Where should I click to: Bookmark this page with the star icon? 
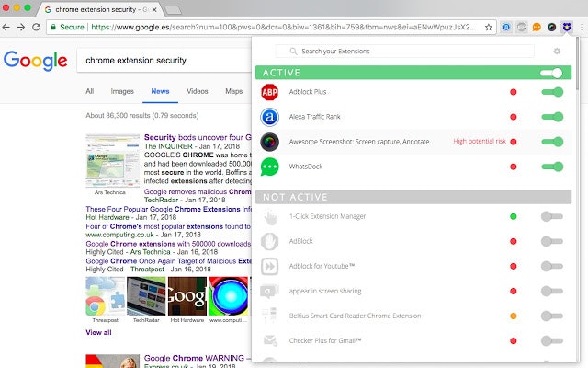[488, 27]
